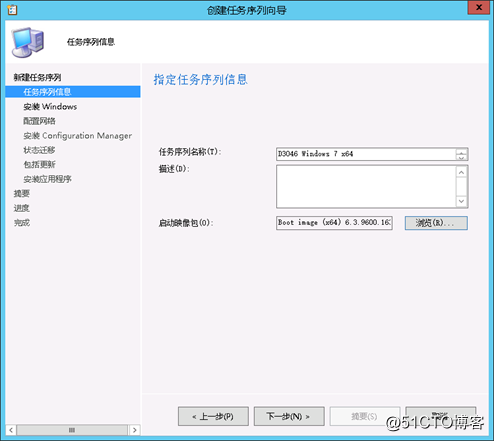Click the wizard icon in the title bar
Viewport: 494px width, 441px height.
pyautogui.click(x=12, y=10)
